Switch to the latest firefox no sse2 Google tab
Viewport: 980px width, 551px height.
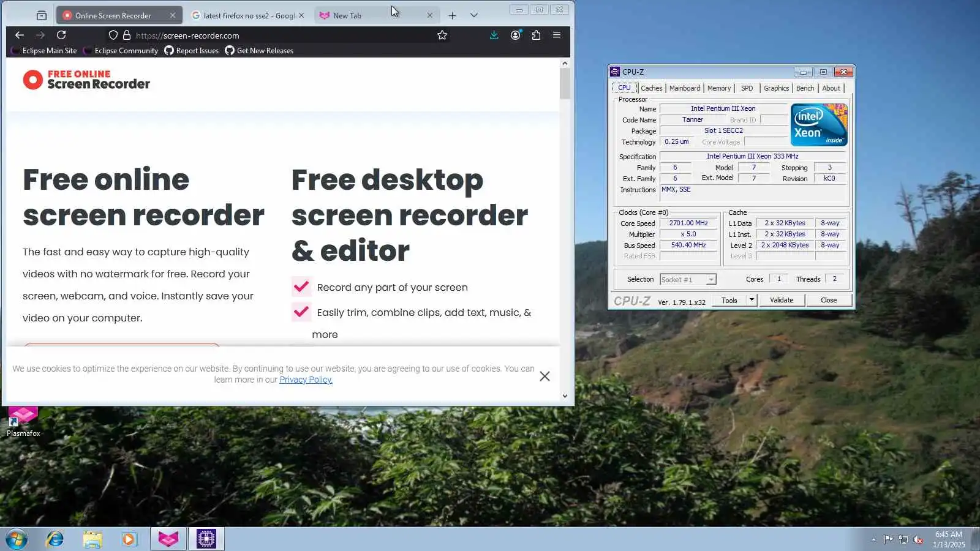(247, 15)
